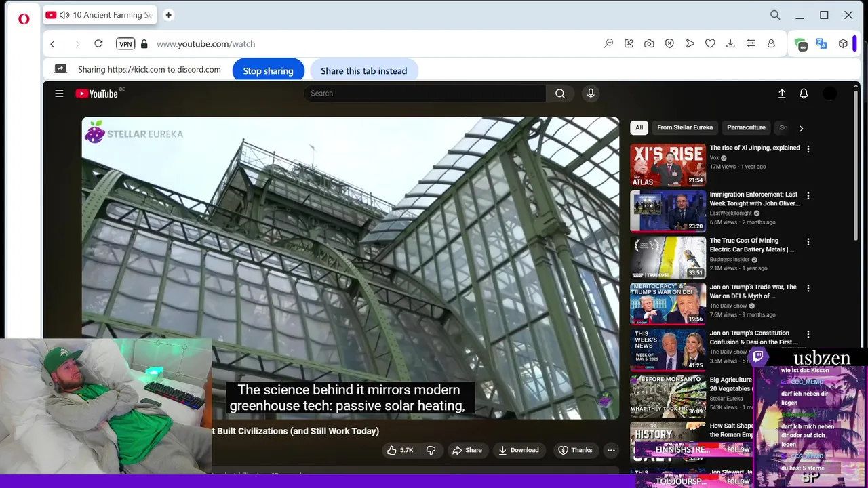868x488 pixels.
Task: Open the YouTube create/upload icon
Action: [782, 94]
